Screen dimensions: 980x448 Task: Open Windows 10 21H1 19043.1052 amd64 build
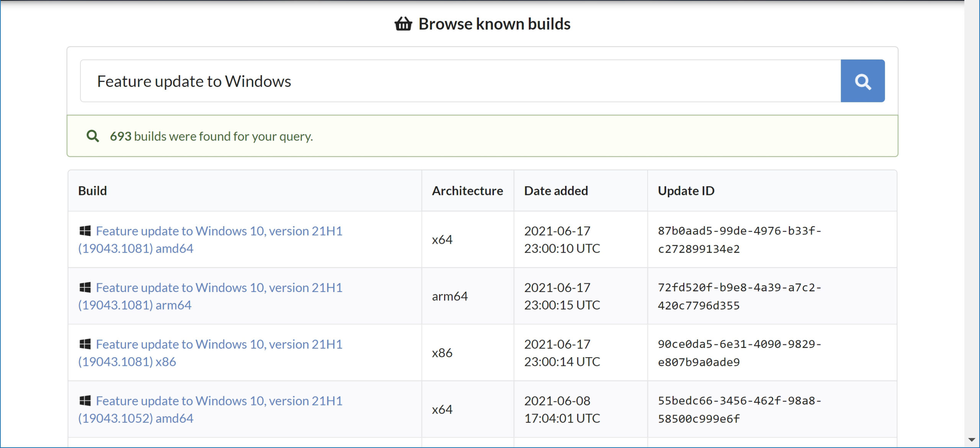click(210, 409)
